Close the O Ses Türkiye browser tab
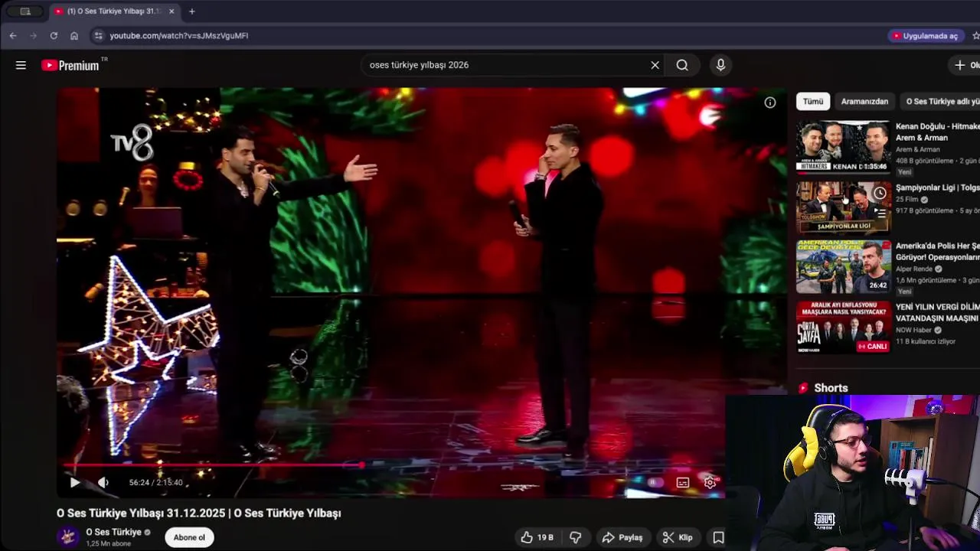 tap(172, 11)
